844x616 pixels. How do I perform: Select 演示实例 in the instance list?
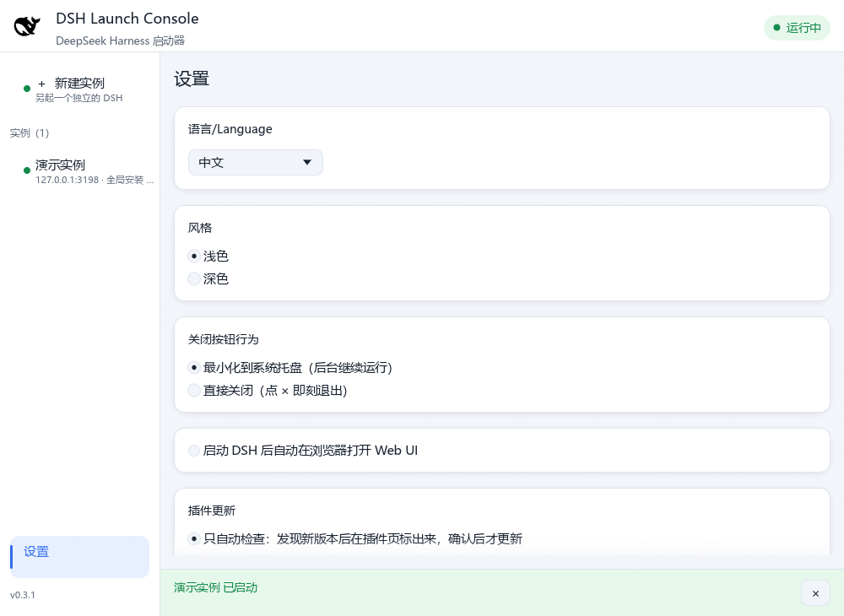pos(79,171)
